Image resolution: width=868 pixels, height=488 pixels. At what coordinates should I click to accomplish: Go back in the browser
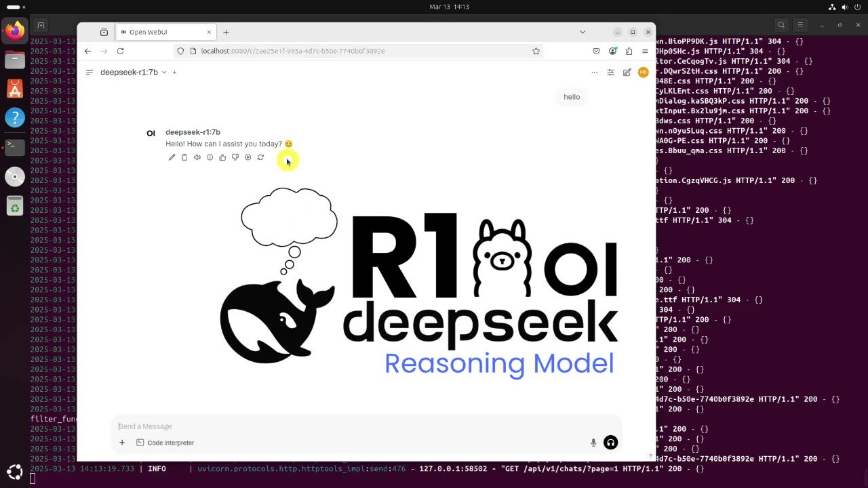[87, 51]
